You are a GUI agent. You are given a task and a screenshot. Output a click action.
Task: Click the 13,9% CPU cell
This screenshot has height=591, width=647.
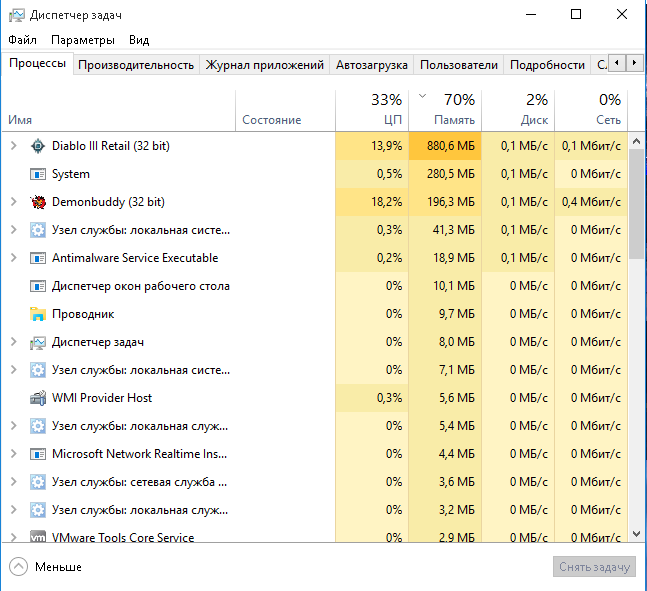click(372, 146)
